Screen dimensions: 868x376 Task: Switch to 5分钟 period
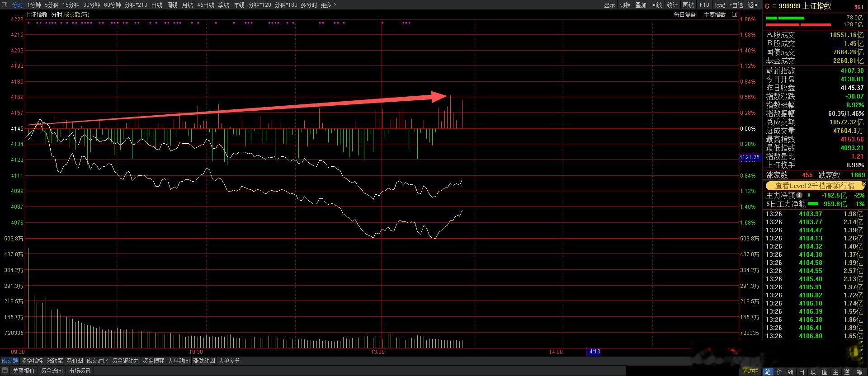pyautogui.click(x=52, y=5)
